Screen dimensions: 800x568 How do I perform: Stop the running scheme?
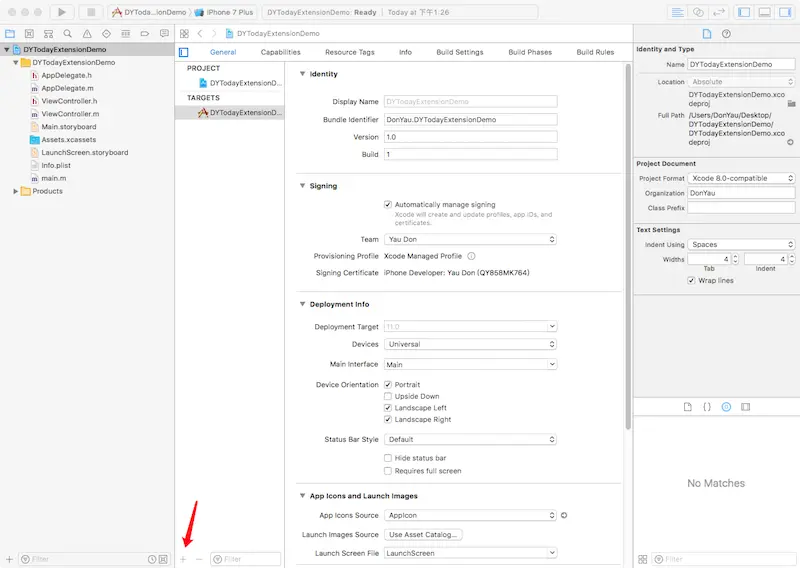click(x=91, y=12)
